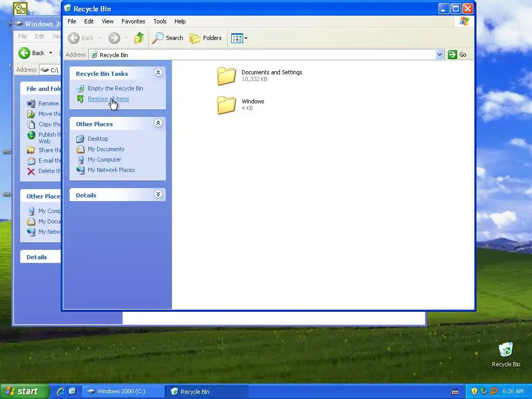Viewport: 532px width, 399px height.
Task: Open My Documents from Other Places
Action: point(106,149)
